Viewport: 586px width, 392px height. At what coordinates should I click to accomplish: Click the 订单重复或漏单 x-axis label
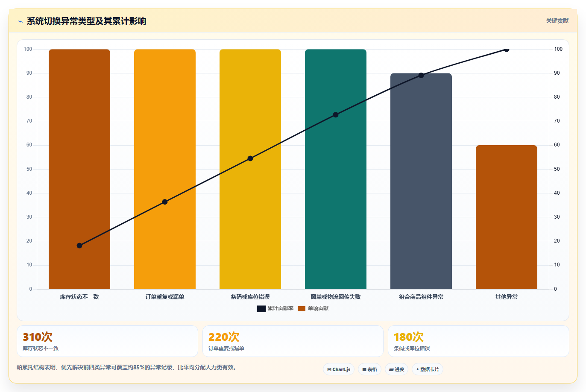click(x=165, y=297)
